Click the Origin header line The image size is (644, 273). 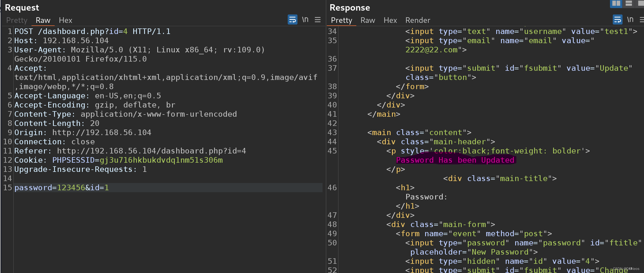pyautogui.click(x=83, y=133)
